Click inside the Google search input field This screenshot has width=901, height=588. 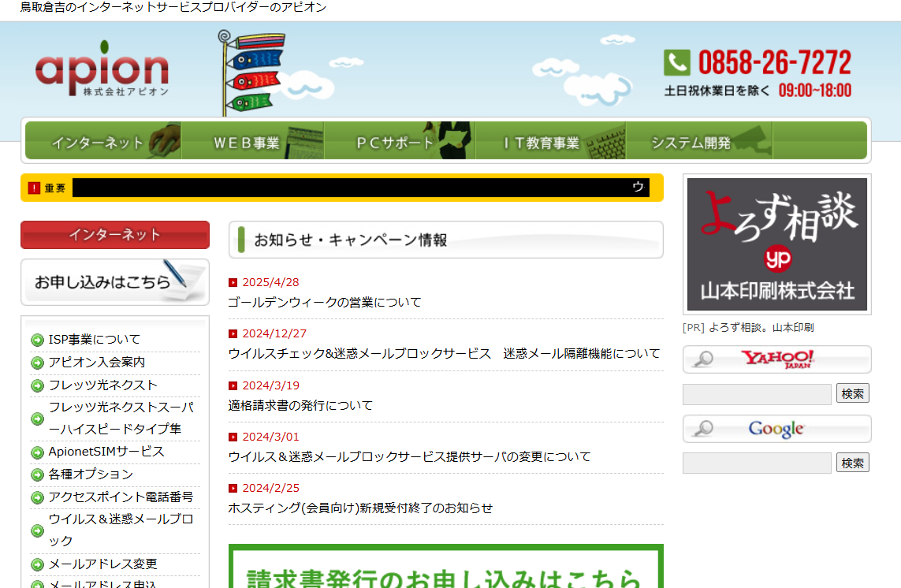(756, 463)
